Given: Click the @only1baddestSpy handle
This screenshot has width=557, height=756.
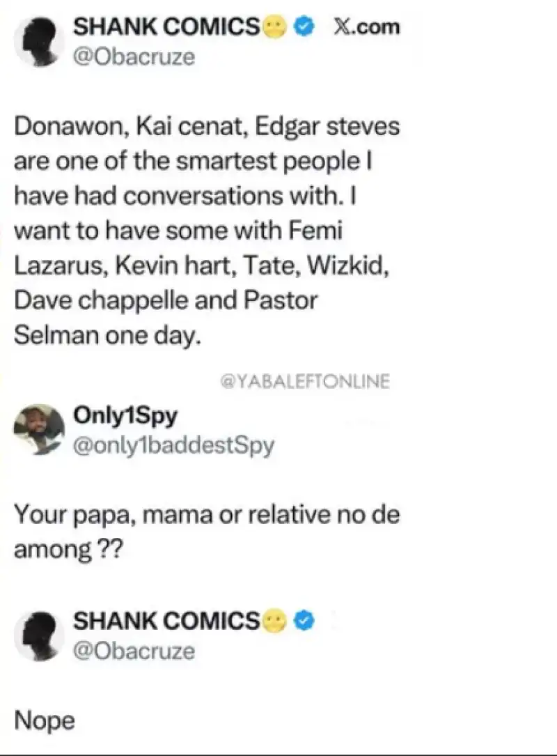Looking at the screenshot, I should pyautogui.click(x=173, y=445).
